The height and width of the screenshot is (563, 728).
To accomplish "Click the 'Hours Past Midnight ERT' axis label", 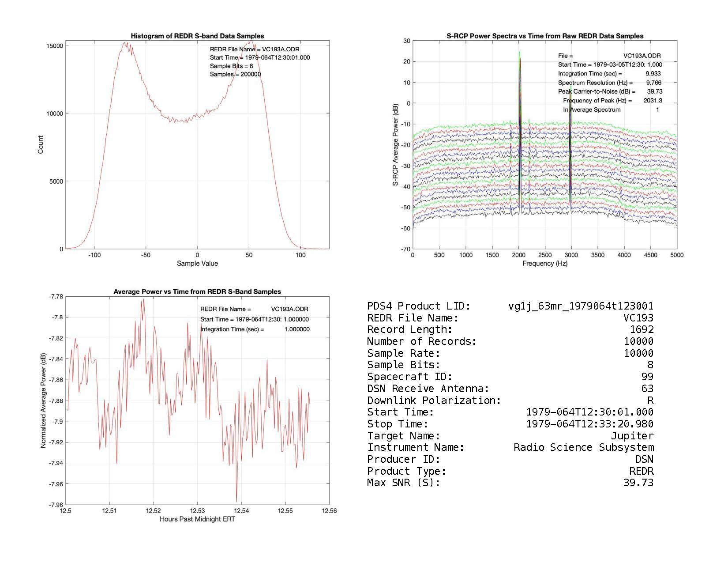I will (x=197, y=519).
